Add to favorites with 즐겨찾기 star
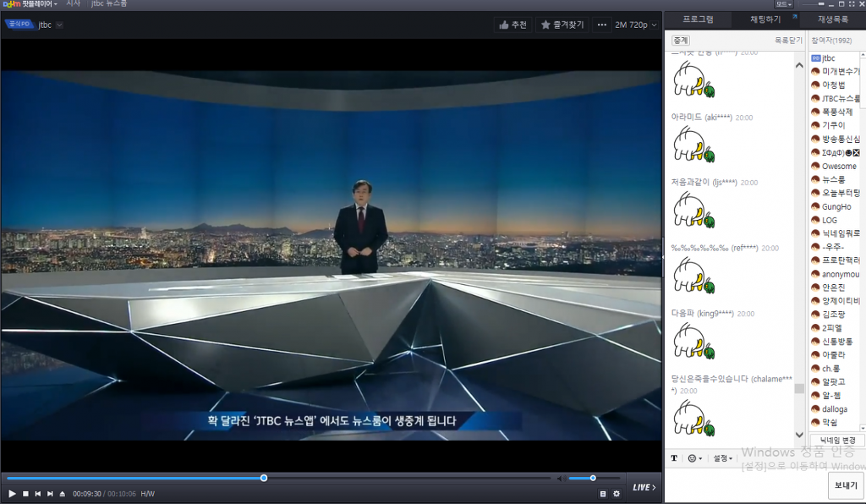Viewport: 866px width, 504px height. pos(562,25)
